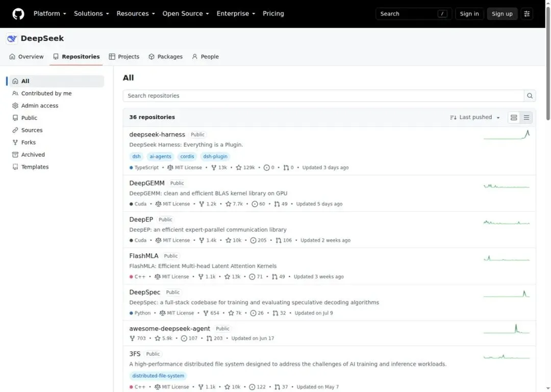This screenshot has width=551, height=392.
Task: Click the 1.4k forks on DeepEP
Action: pos(207,240)
